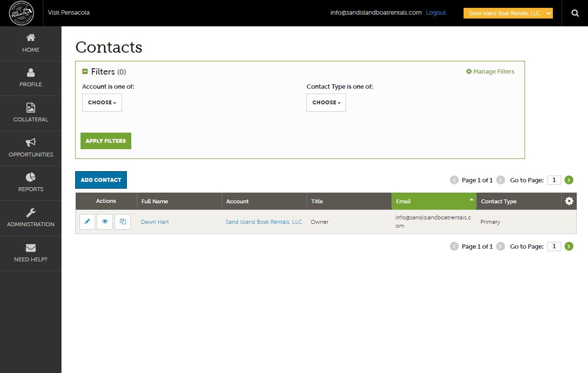
Task: Open the Account filter Choose dropdown
Action: tap(102, 102)
